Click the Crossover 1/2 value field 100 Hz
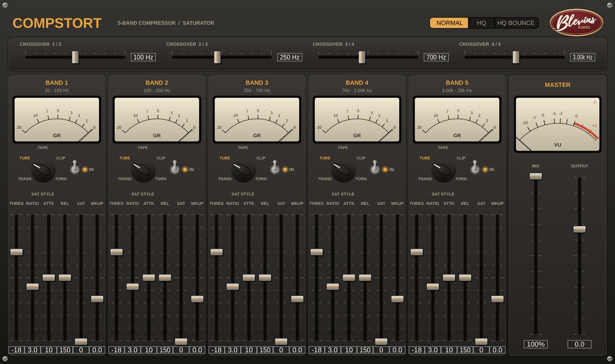The width and height of the screenshot is (615, 364). coord(143,57)
